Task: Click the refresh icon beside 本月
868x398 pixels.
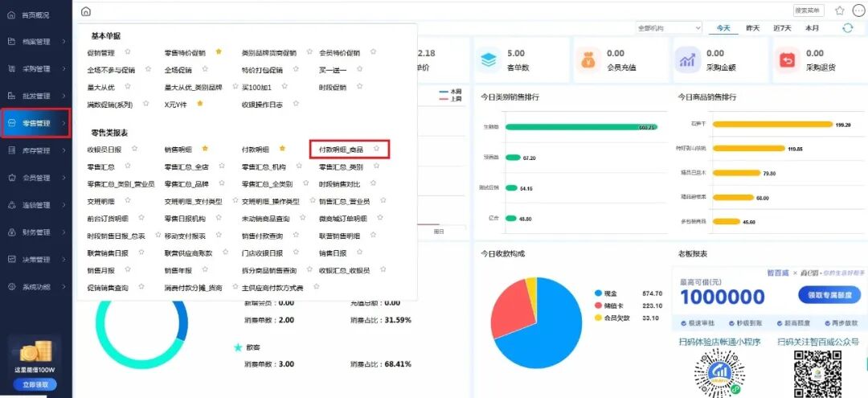Action: pyautogui.click(x=847, y=28)
